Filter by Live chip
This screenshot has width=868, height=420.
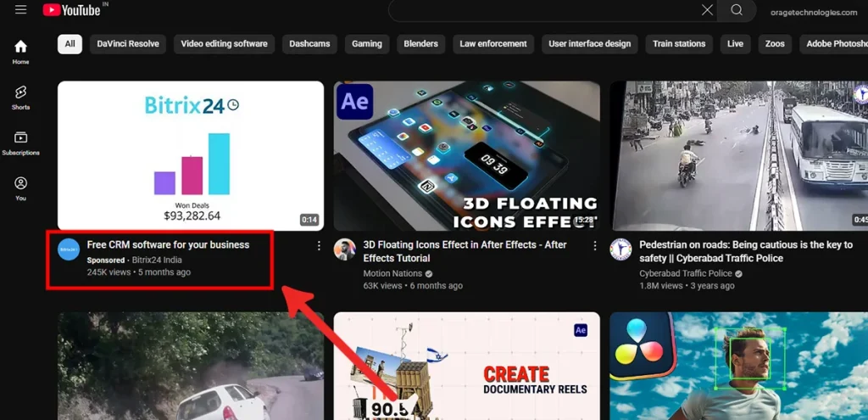[x=735, y=44]
